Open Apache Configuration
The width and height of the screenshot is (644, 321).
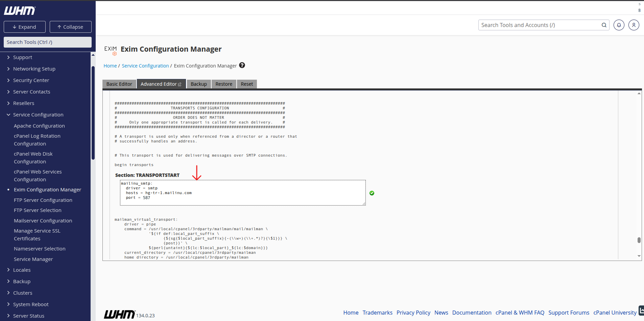[39, 126]
